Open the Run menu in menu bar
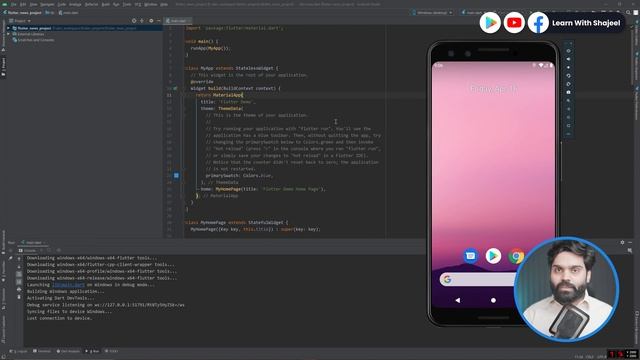The image size is (640, 360). [116, 4]
